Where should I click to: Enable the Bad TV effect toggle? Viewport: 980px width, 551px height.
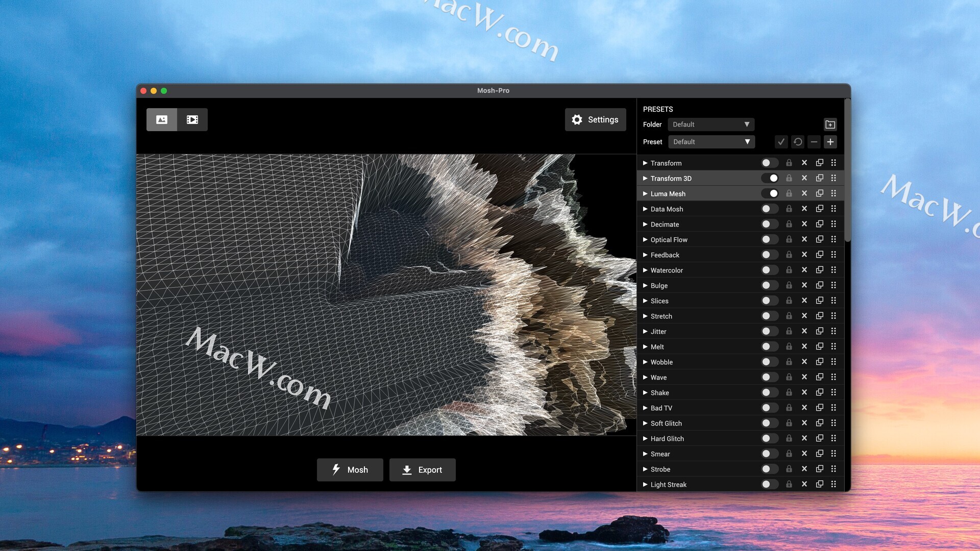coord(770,408)
